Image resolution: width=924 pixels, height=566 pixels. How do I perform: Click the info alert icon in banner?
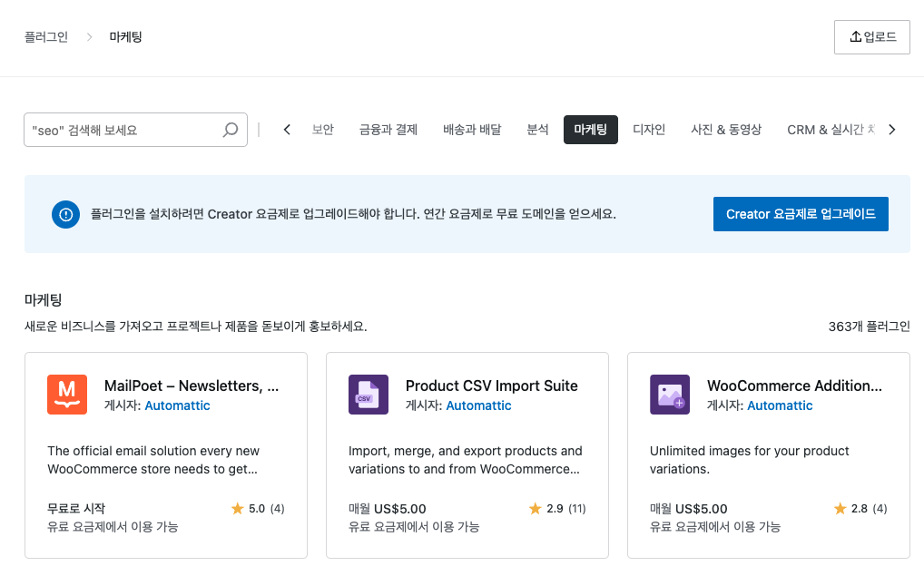[65, 215]
